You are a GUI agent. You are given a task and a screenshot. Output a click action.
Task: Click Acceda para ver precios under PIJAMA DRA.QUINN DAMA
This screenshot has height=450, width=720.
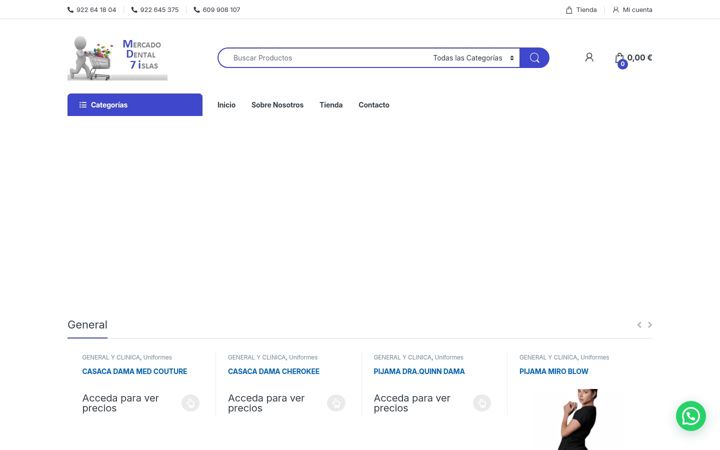(x=412, y=403)
